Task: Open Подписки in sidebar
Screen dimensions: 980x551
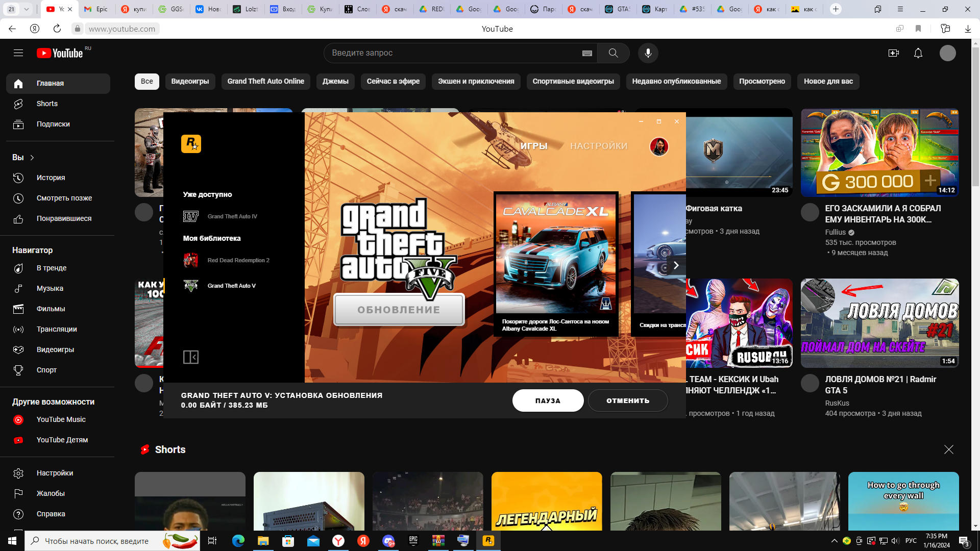Action: coord(58,124)
